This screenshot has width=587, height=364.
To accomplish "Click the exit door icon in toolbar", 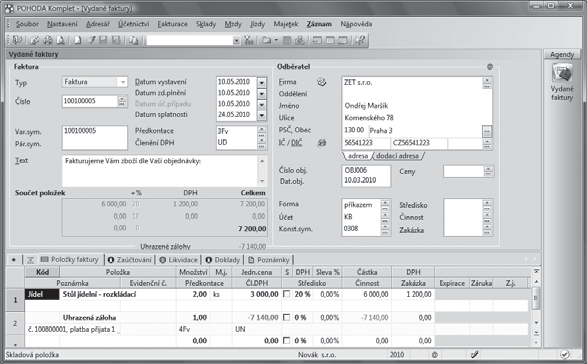I will pos(17,40).
